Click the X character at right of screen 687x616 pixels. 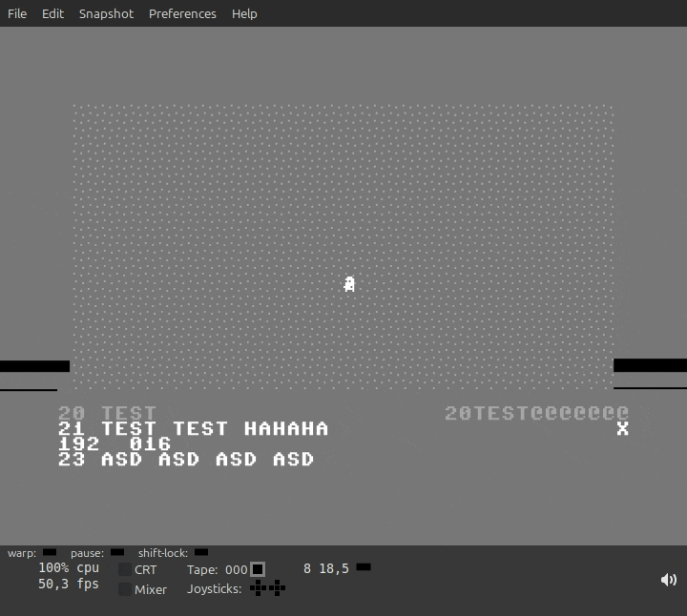tap(622, 428)
